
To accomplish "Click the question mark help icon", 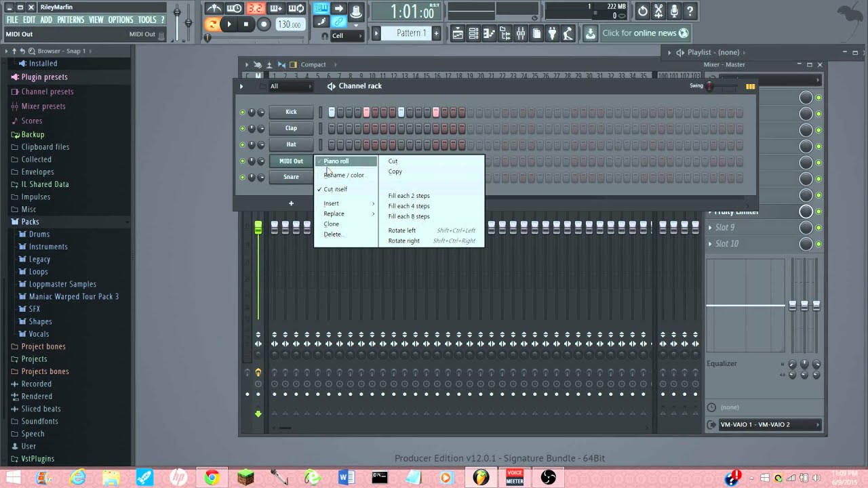I will tap(690, 11).
